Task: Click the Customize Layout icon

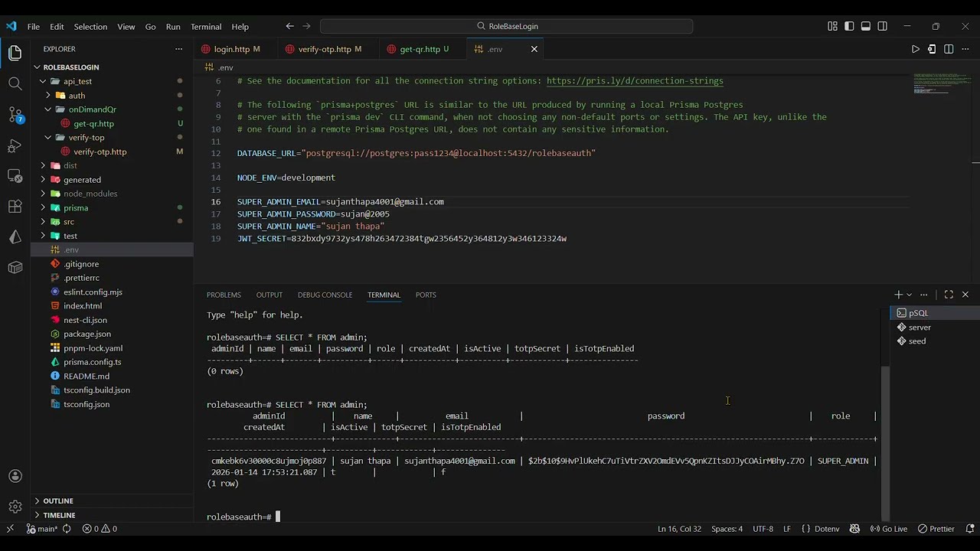Action: pos(832,26)
